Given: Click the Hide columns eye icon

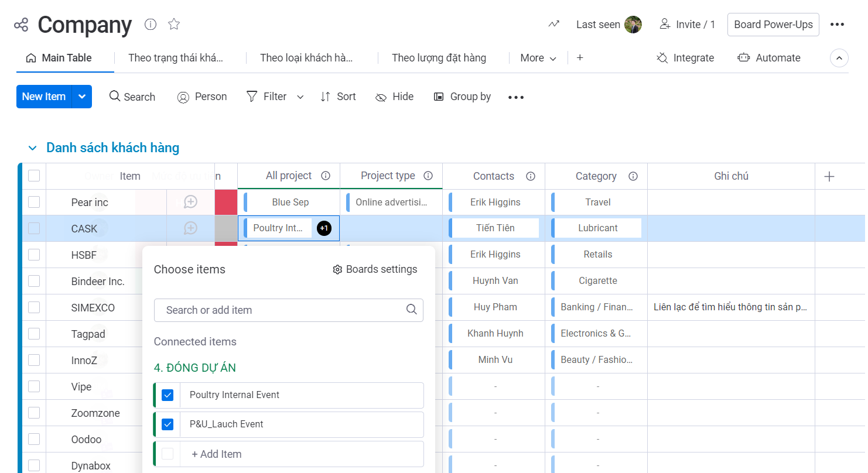Looking at the screenshot, I should (x=381, y=97).
